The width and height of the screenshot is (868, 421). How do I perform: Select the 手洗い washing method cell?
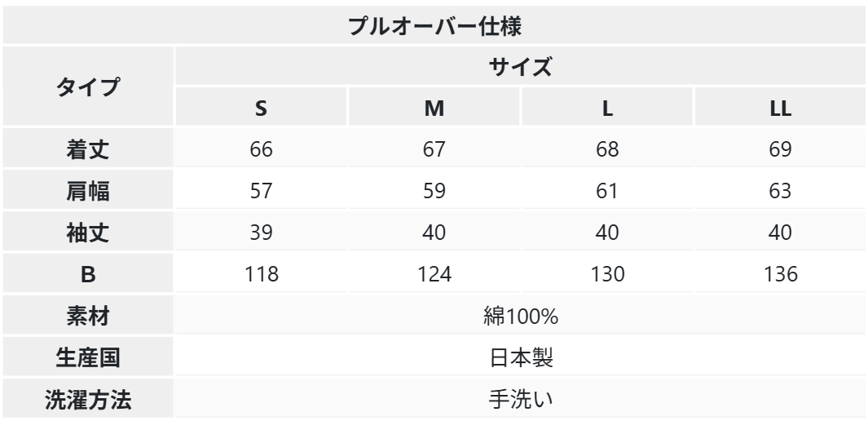[521, 400]
